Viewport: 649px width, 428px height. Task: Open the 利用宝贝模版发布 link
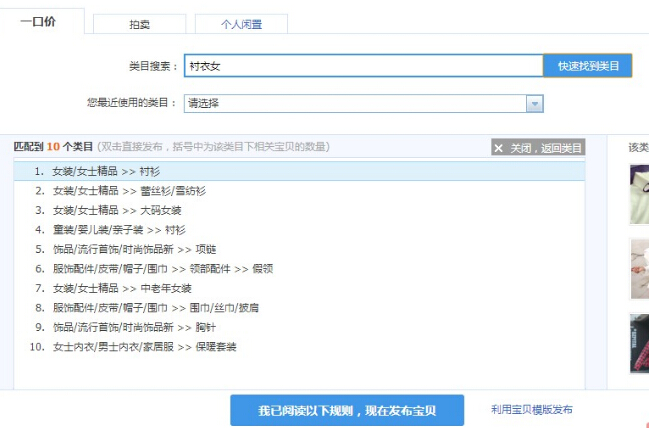coord(532,410)
